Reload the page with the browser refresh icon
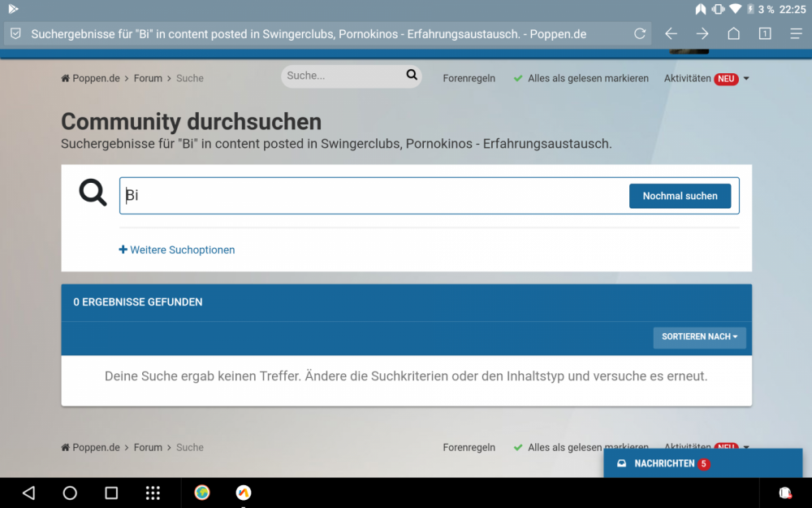812x508 pixels. [x=640, y=34]
